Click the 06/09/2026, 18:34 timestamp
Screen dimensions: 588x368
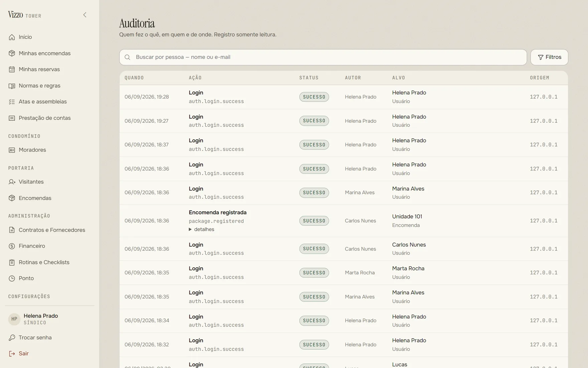point(147,320)
